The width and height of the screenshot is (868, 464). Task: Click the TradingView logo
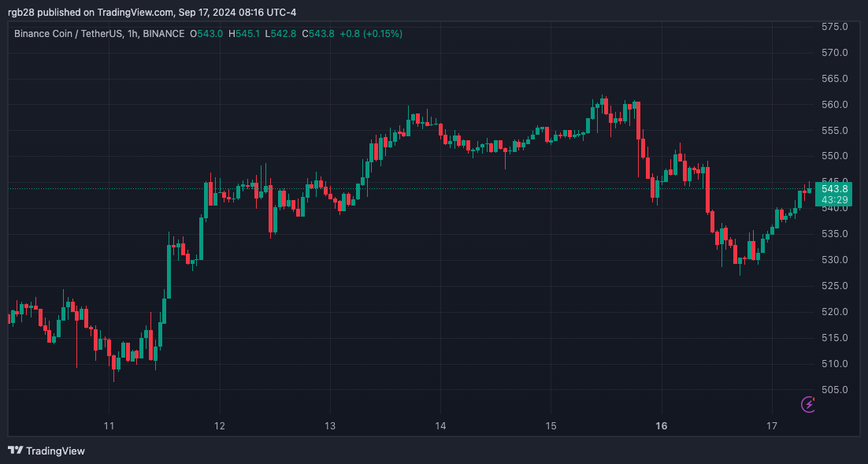pyautogui.click(x=14, y=451)
